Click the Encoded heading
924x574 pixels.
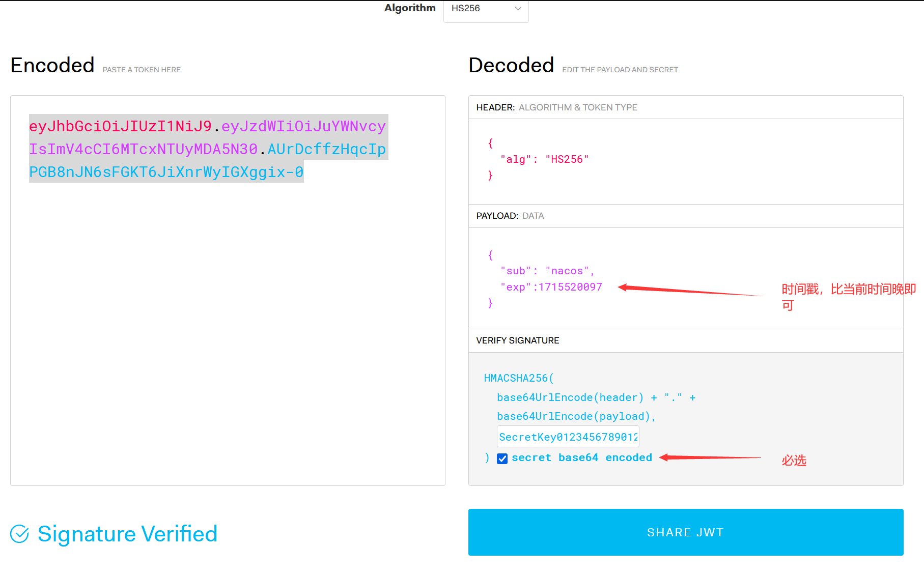pos(52,66)
